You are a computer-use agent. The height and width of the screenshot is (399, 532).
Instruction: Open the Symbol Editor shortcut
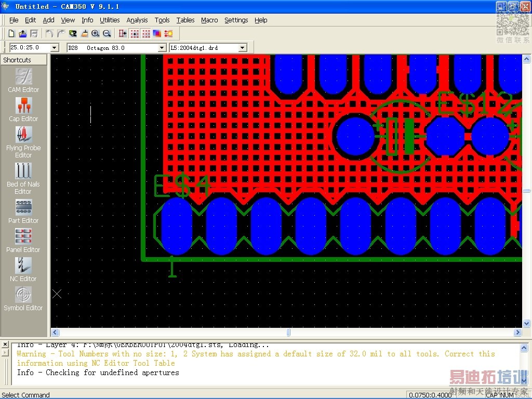(23, 299)
